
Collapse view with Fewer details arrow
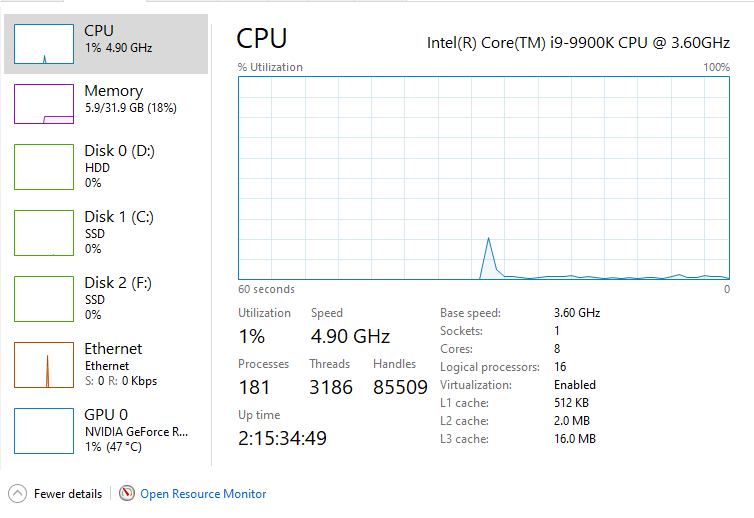pyautogui.click(x=17, y=493)
